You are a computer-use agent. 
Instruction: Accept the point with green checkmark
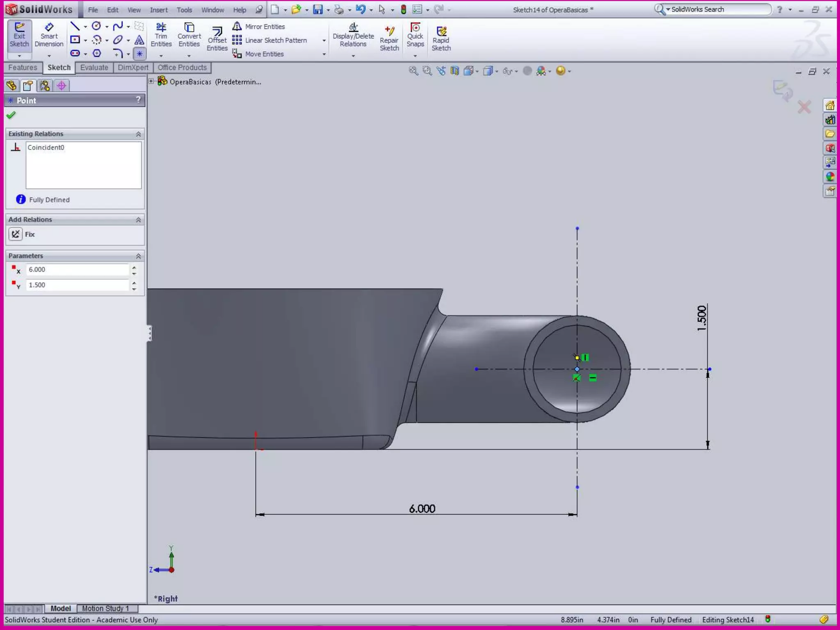[x=11, y=115]
